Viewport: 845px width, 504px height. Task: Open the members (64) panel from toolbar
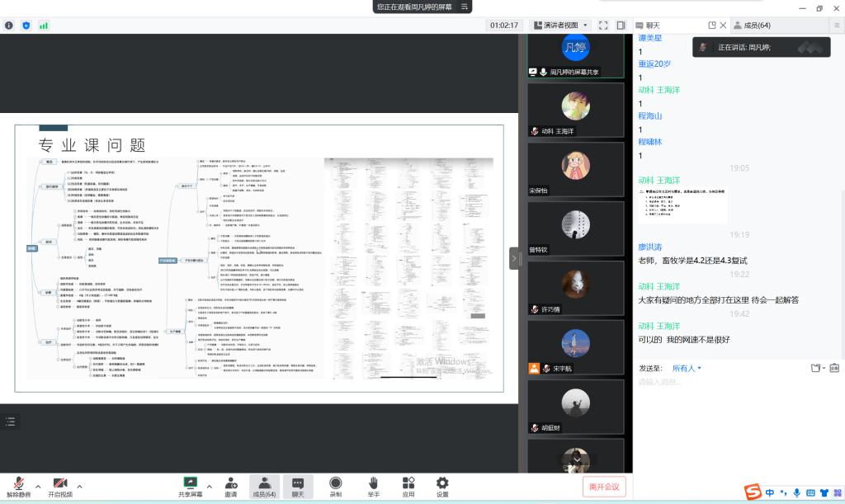[x=263, y=486]
